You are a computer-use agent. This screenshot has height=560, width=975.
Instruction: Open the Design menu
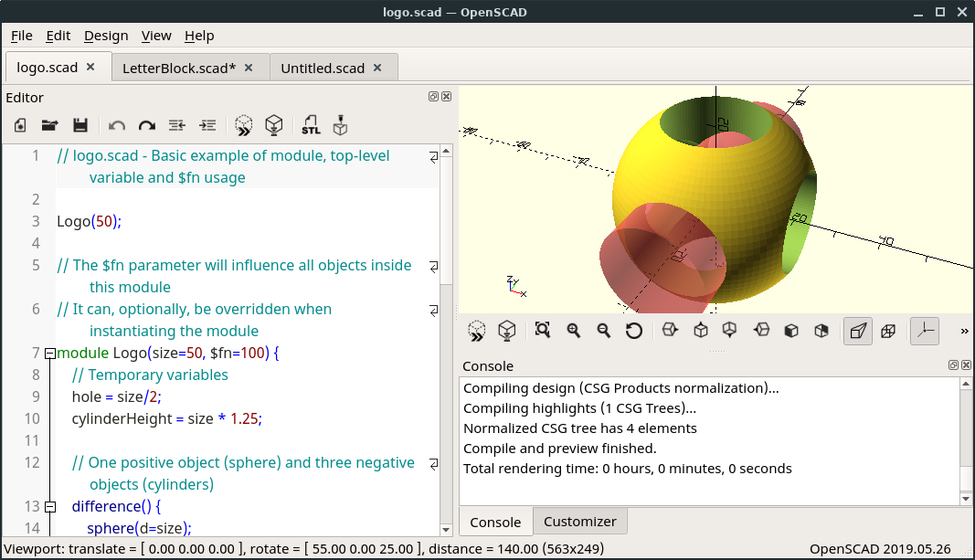point(106,36)
